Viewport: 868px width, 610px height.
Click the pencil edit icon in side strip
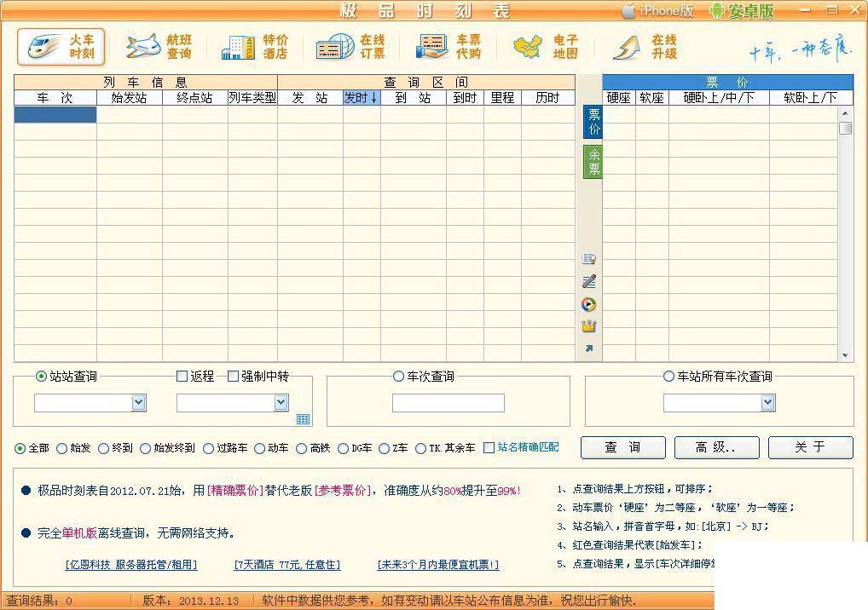589,281
